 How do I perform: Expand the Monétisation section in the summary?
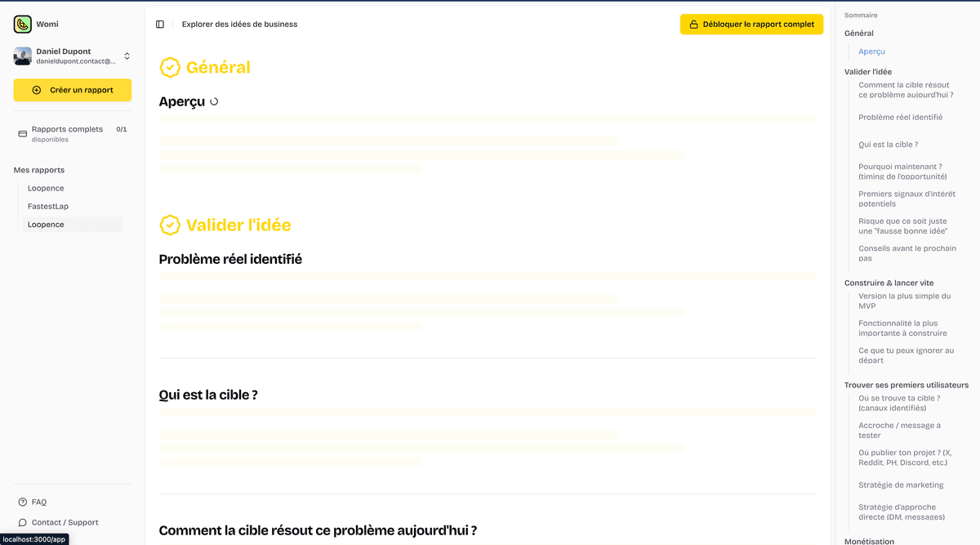869,541
